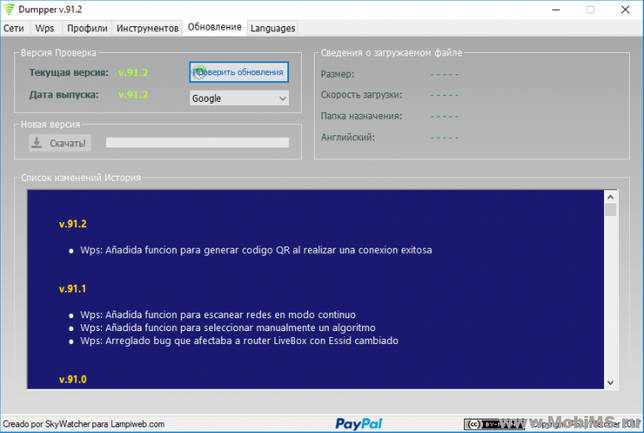
Task: Open the Профили tab
Action: point(87,28)
